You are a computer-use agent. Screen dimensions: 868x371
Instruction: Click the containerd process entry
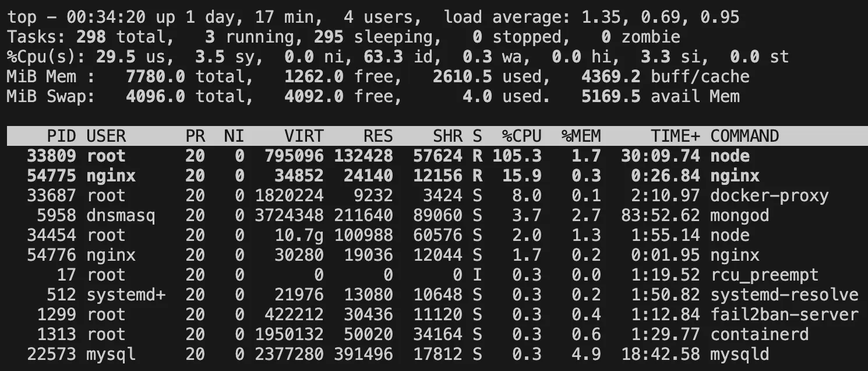click(x=434, y=334)
